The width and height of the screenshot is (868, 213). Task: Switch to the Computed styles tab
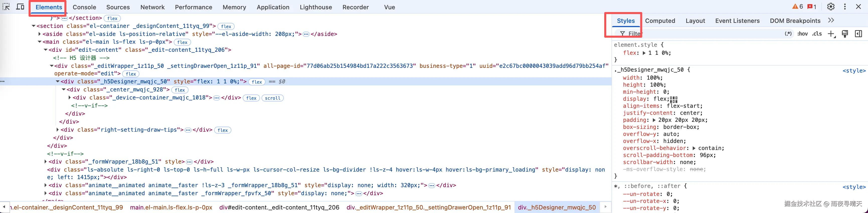coord(660,21)
